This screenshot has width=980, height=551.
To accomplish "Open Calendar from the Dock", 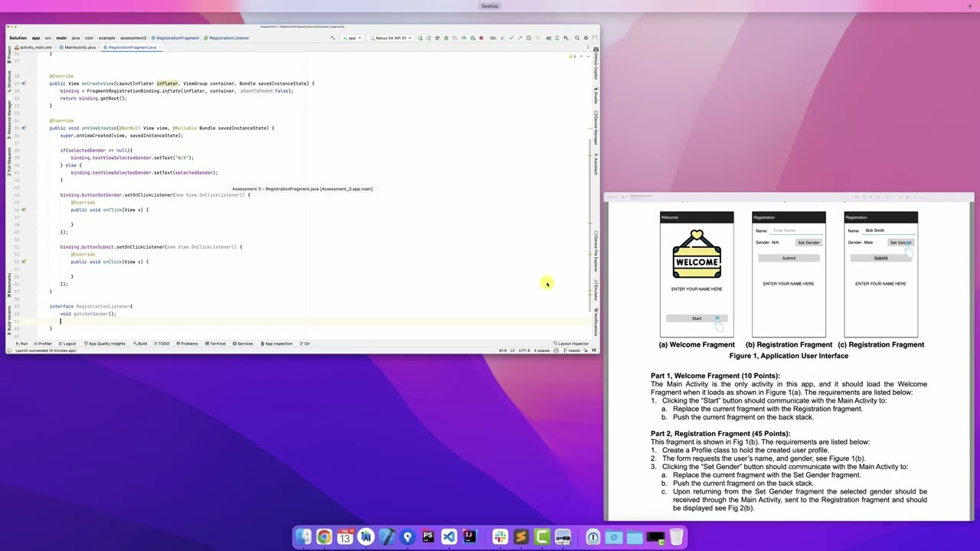I will coord(345,537).
